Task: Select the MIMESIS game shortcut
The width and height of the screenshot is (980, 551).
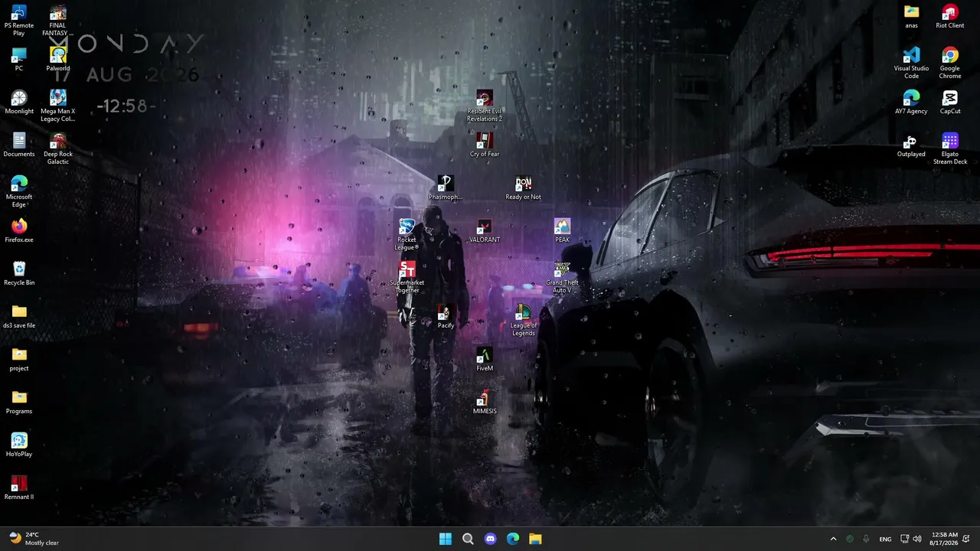Action: (485, 403)
